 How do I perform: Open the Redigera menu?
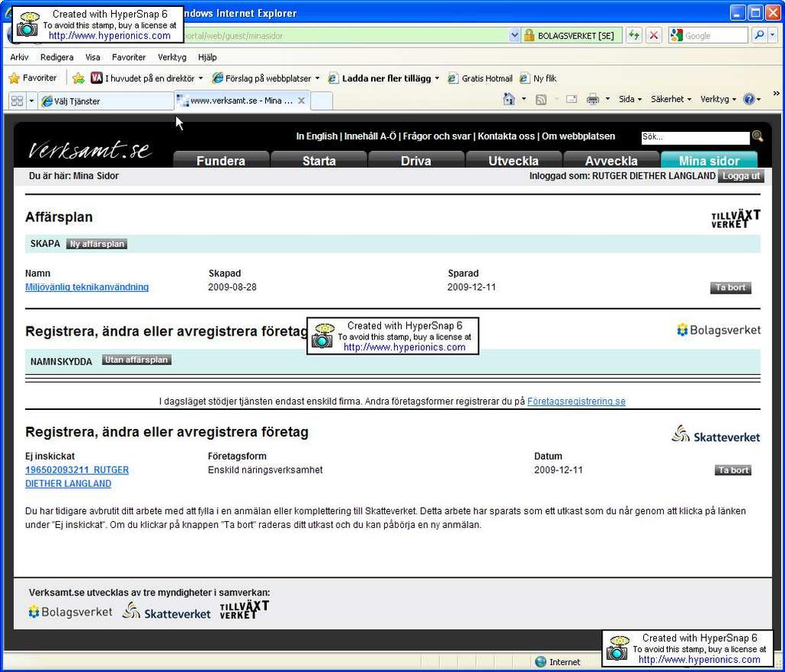pos(57,57)
